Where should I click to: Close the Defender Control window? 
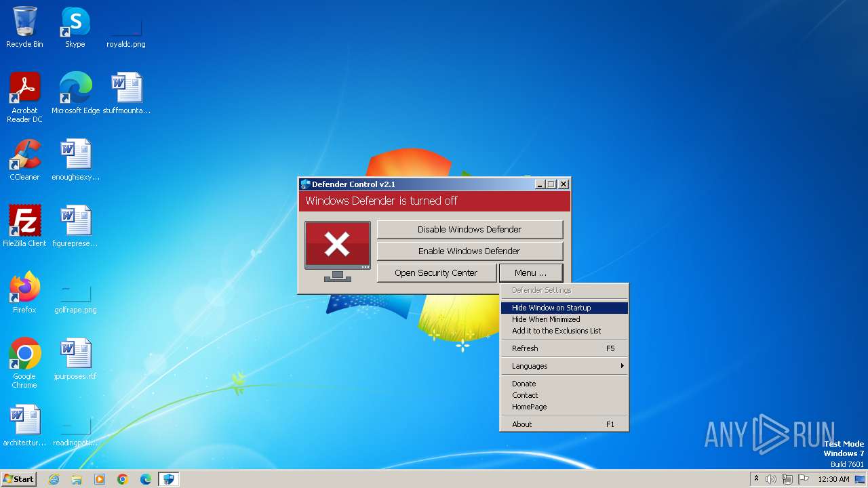point(564,184)
